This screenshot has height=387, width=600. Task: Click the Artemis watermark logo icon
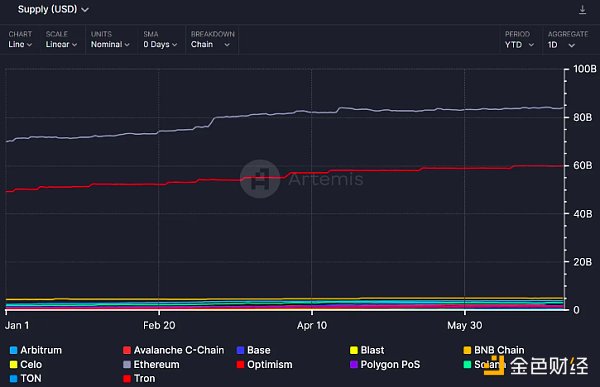pos(260,179)
